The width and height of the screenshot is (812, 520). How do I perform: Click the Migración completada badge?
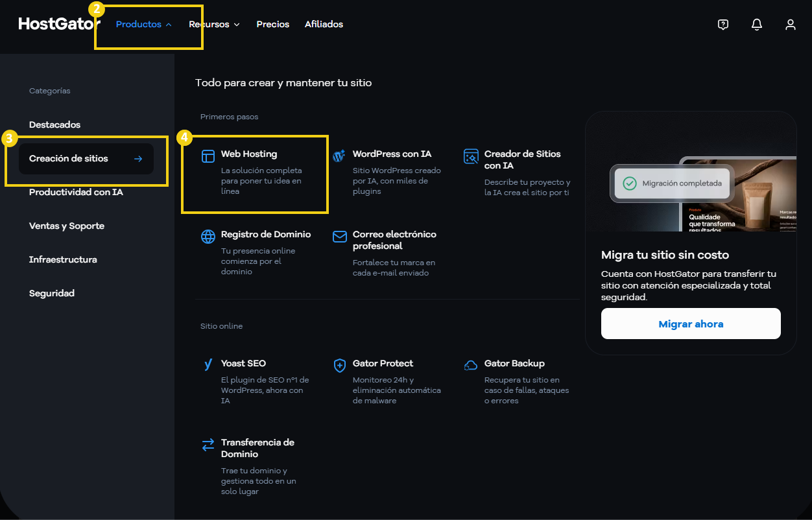[x=671, y=183]
